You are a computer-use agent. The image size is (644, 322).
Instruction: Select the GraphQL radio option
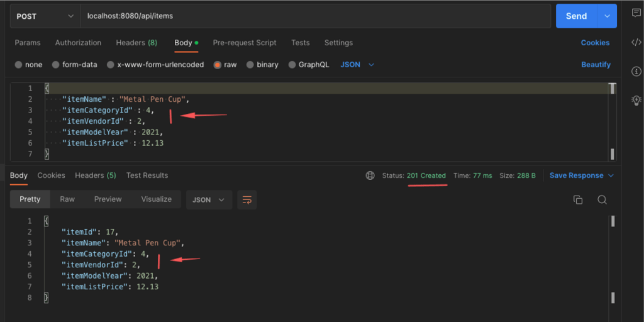click(292, 65)
